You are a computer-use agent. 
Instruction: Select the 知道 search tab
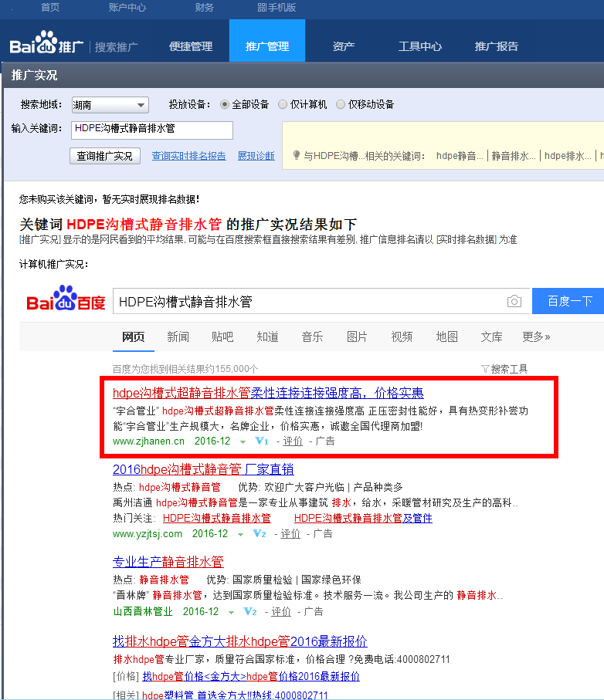(x=267, y=336)
